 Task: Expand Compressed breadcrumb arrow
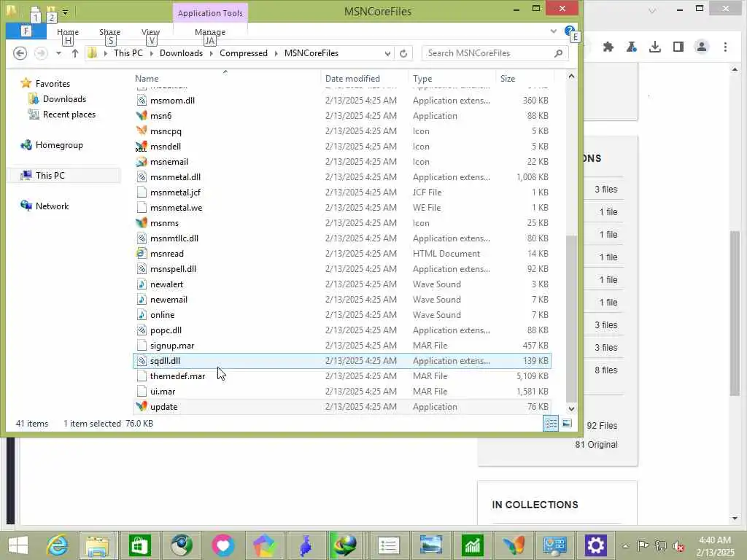click(x=276, y=53)
